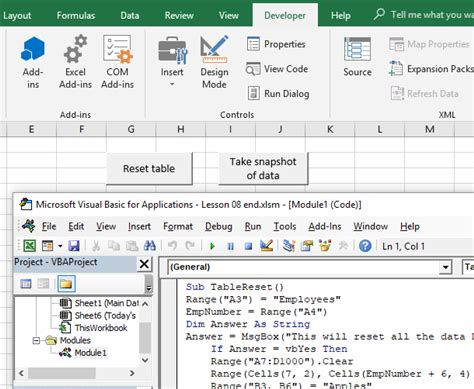
Task: Open VBA Help question mark icon
Action: [365, 246]
